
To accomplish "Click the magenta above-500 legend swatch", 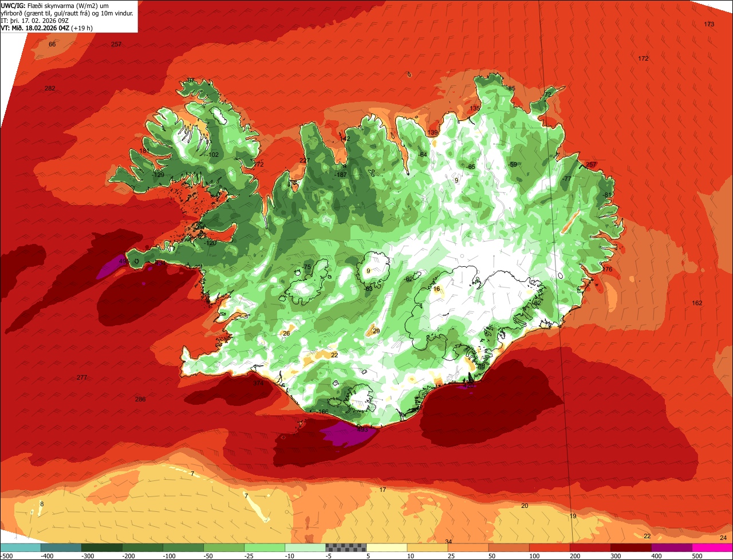I will 712,547.
